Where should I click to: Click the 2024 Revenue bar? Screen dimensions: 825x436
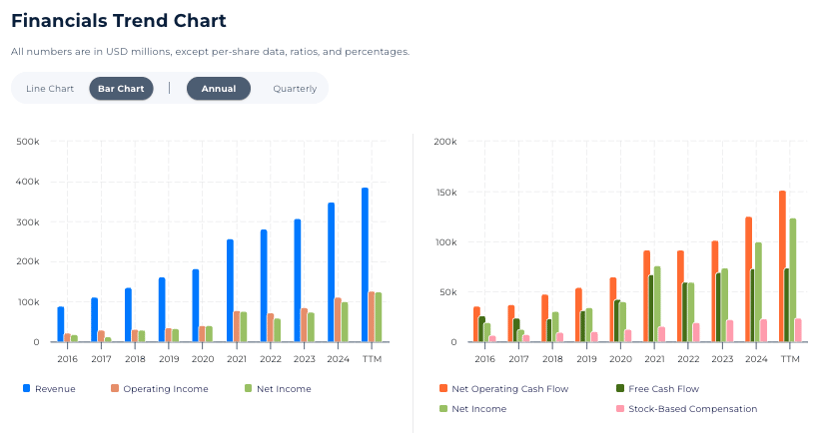pyautogui.click(x=331, y=272)
